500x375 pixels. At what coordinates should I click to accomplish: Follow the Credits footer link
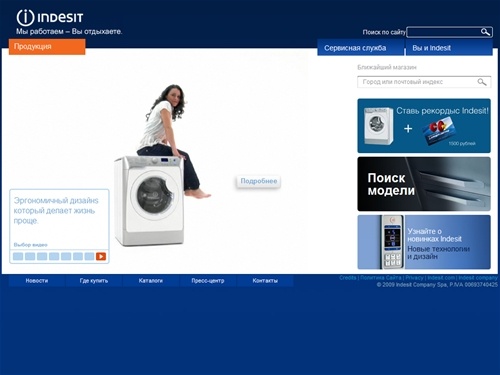point(348,278)
